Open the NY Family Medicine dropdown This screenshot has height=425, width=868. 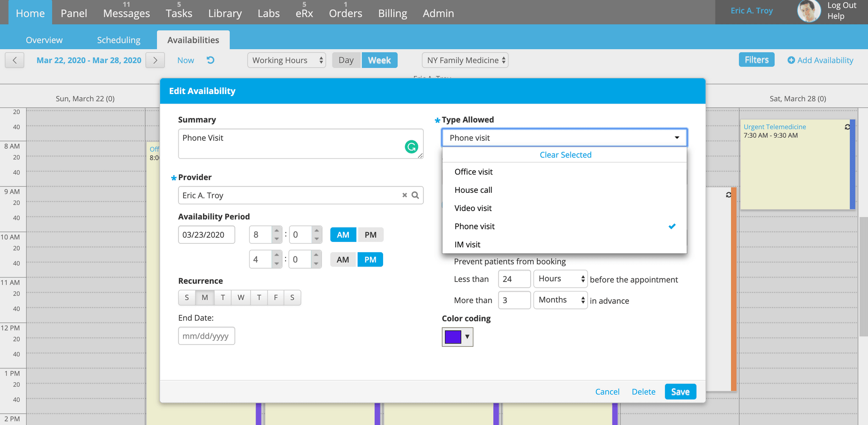point(465,60)
